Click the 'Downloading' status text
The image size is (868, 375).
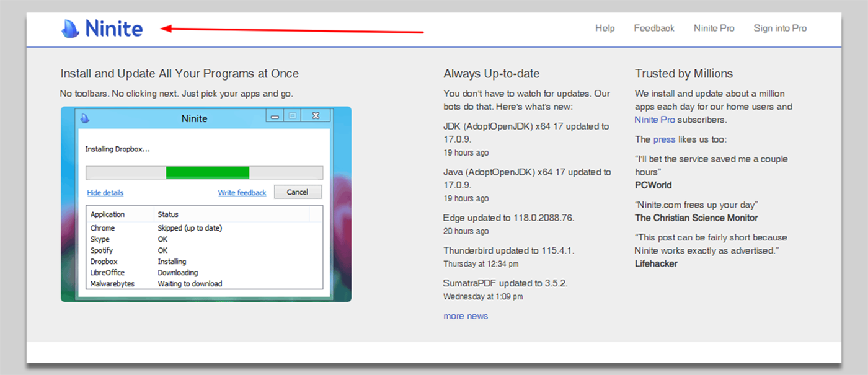(178, 273)
